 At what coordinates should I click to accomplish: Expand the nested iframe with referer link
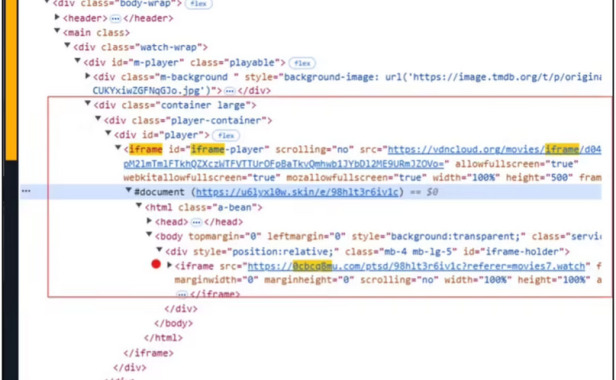coord(170,265)
